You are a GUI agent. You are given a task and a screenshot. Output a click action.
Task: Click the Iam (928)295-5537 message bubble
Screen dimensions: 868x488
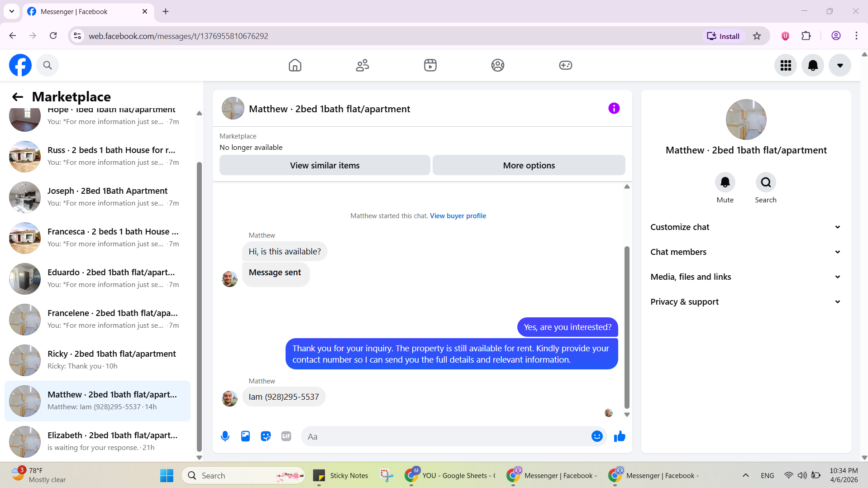click(284, 397)
